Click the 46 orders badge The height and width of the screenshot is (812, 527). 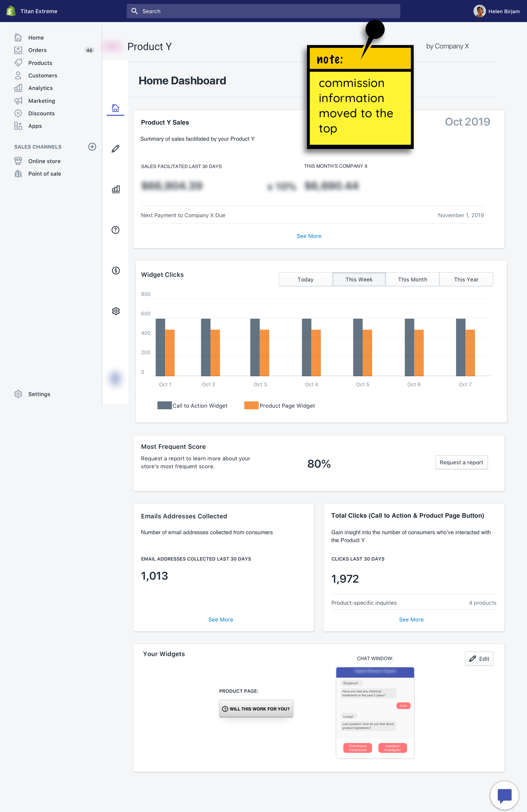pyautogui.click(x=89, y=50)
